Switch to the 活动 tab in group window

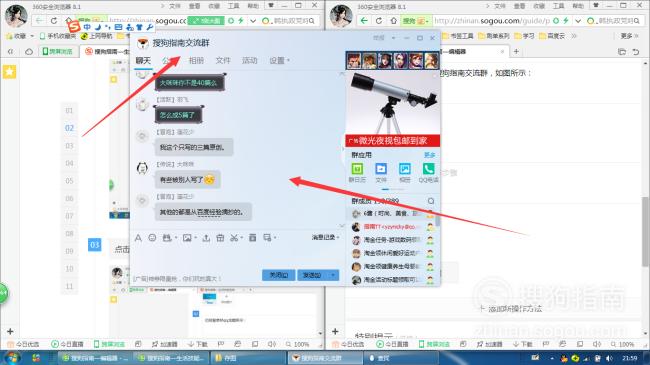(x=250, y=61)
